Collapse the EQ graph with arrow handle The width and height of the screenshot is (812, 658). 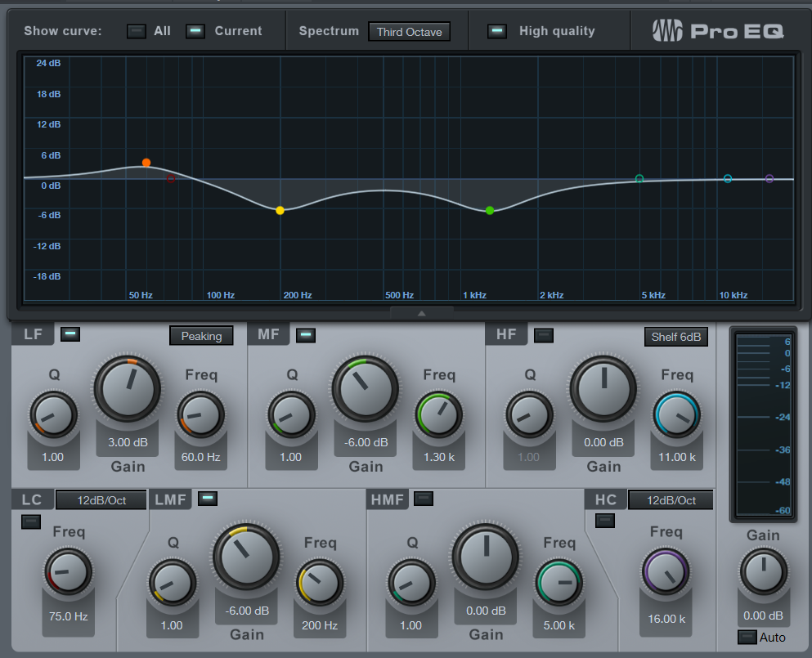tap(421, 313)
